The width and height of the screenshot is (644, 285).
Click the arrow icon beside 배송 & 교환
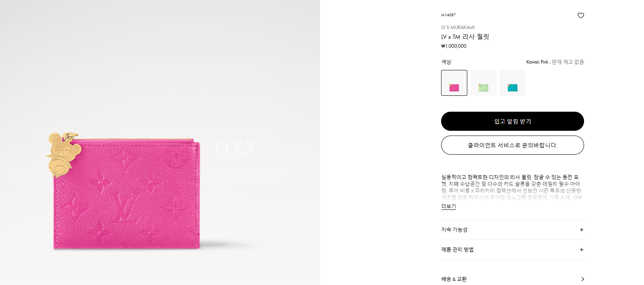pos(582,279)
